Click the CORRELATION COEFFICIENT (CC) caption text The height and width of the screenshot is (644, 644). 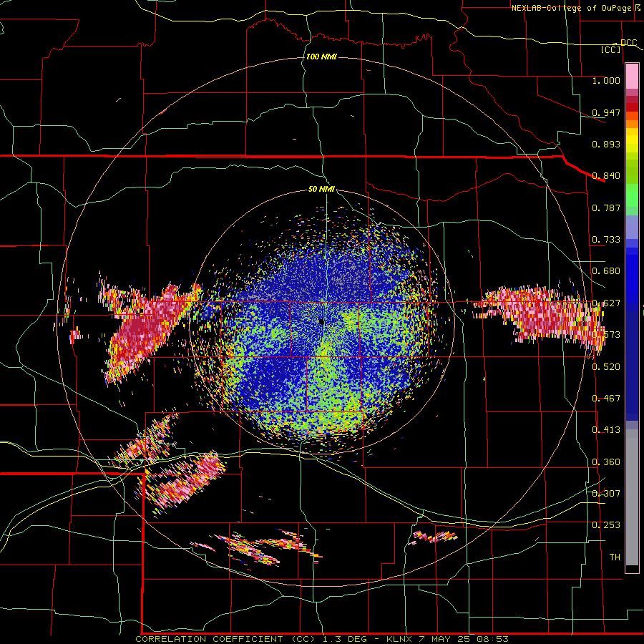click(225, 639)
